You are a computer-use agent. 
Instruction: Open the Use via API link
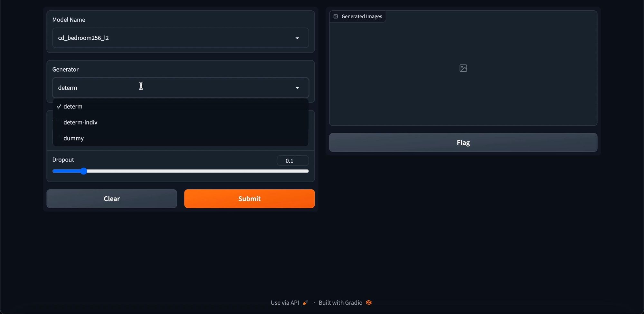[285, 303]
